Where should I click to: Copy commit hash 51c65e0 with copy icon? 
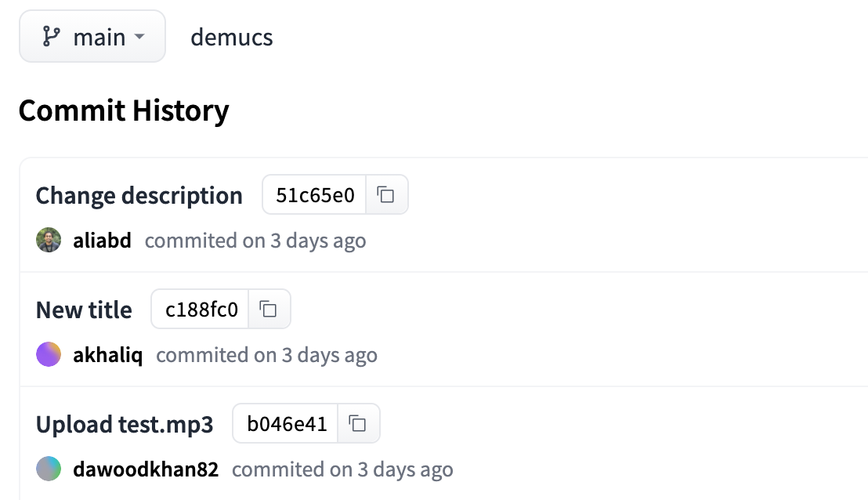point(386,195)
